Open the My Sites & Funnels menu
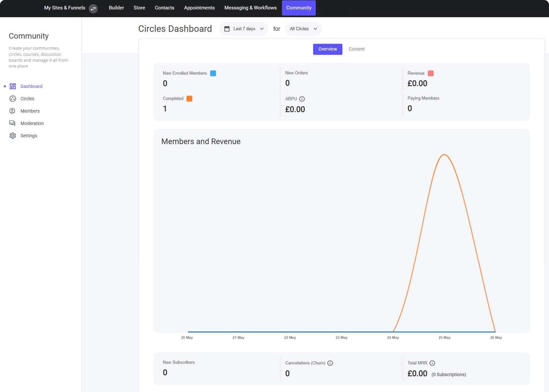The image size is (549, 392). coord(65,8)
